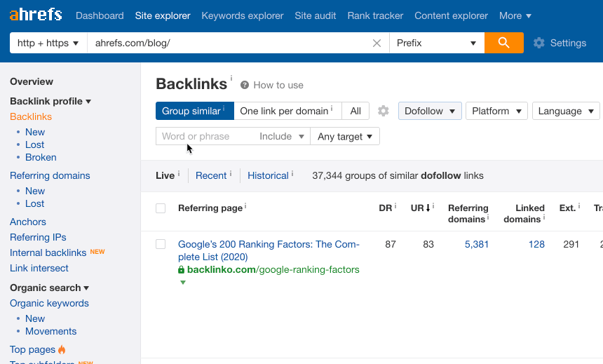The image size is (603, 364).
Task: Click green arrow under backlinko.com URL
Action: 182,283
